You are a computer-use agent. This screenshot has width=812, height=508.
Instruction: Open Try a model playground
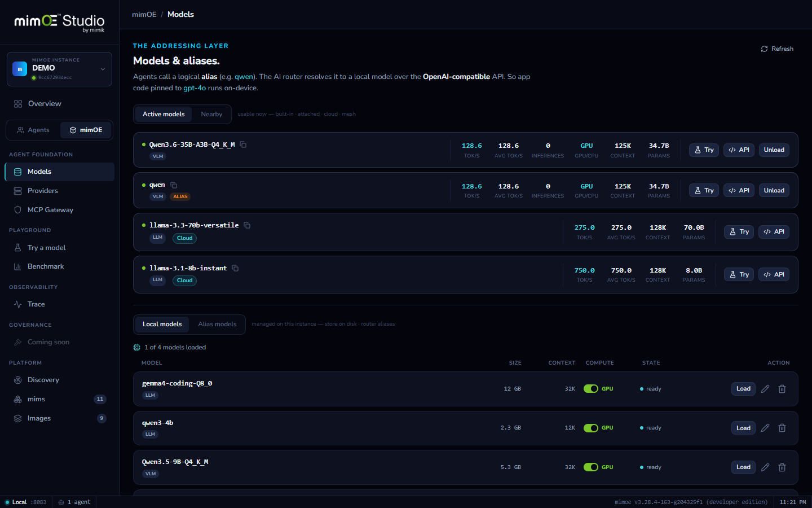click(59, 248)
